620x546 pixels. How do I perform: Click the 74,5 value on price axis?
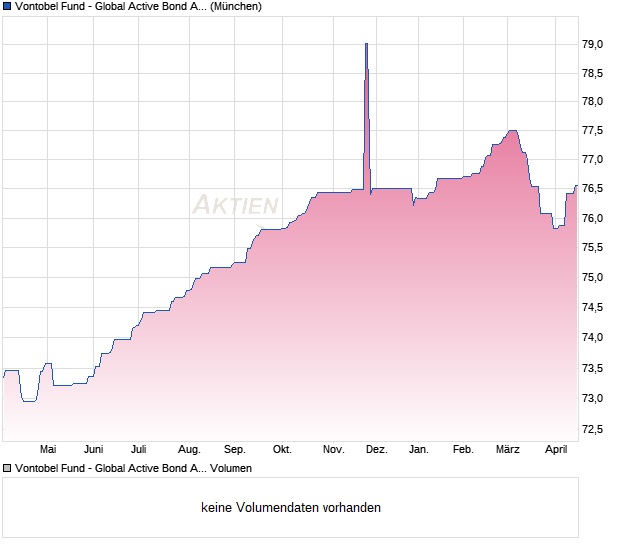click(593, 307)
